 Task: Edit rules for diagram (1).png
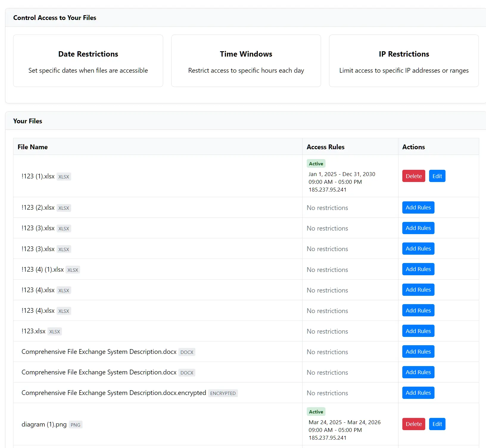click(437, 424)
